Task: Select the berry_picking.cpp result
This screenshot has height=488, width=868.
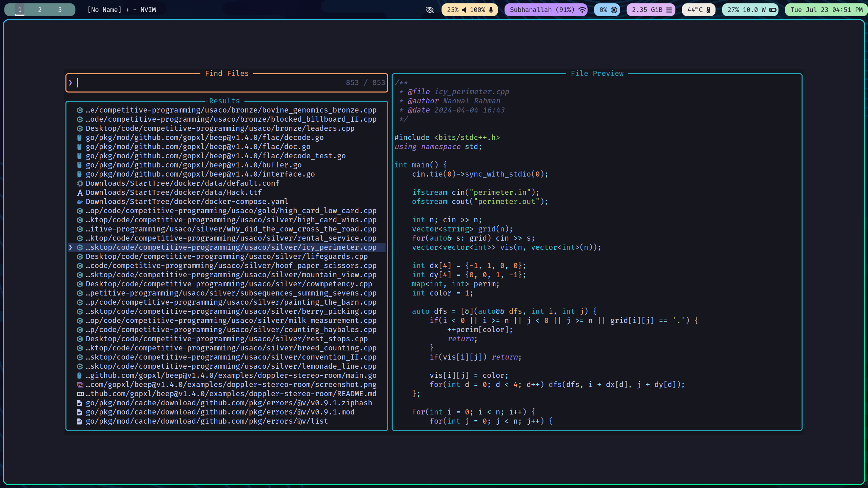Action: click(x=226, y=311)
